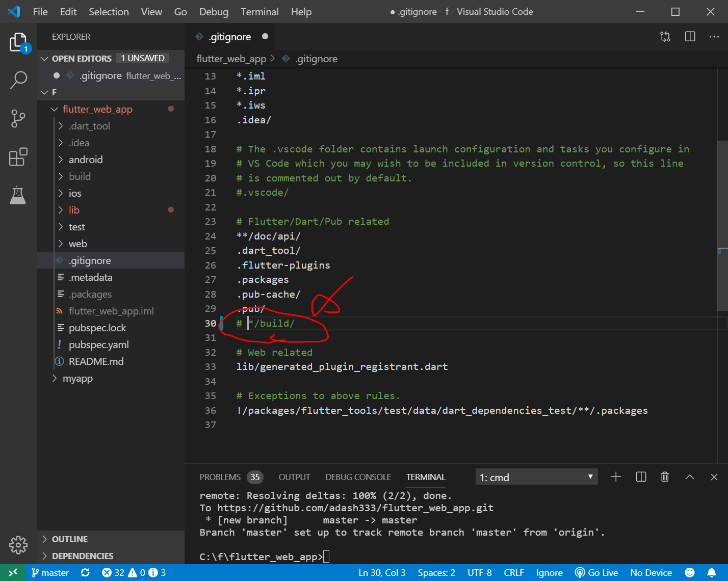This screenshot has height=581, width=728.
Task: Expand the myapp folder
Action: (x=77, y=379)
